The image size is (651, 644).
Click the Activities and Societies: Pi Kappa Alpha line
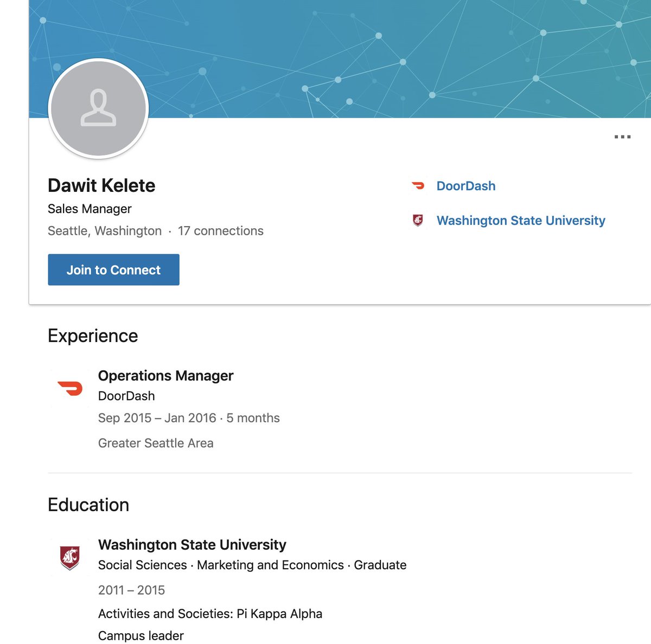point(210,614)
